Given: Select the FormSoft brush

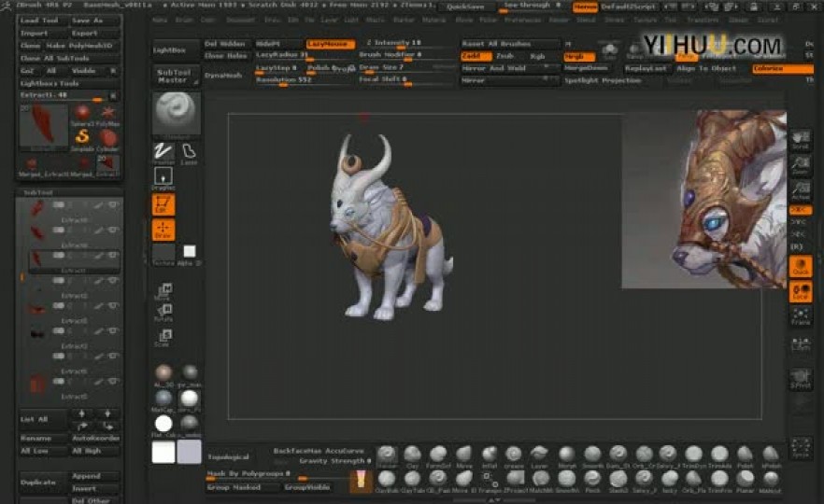Looking at the screenshot, I should (438, 456).
